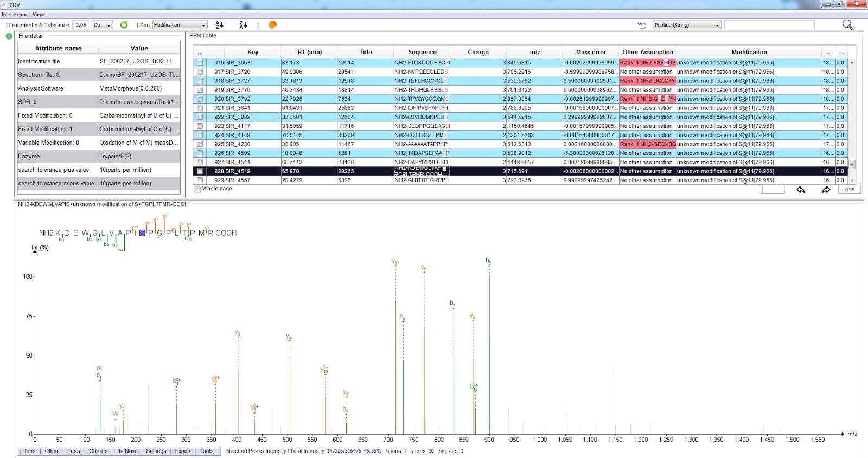Image resolution: width=868 pixels, height=458 pixels.
Task: Collapse File detail panel with green arrow
Action: coord(9,36)
